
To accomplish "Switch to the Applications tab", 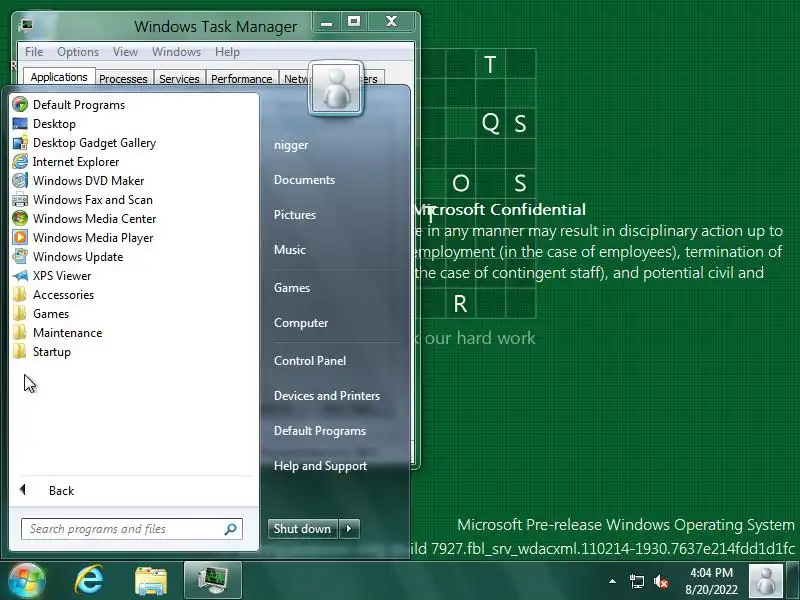I will [x=59, y=77].
